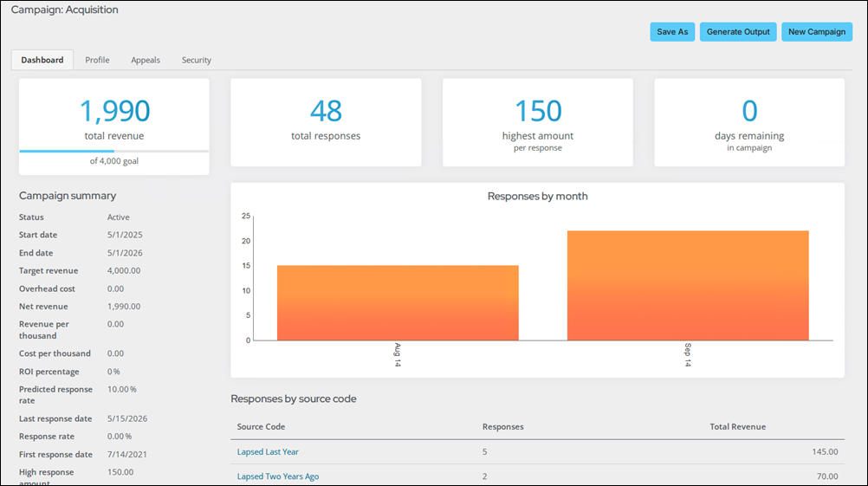
Task: Click the 150 highest amount card
Action: [537, 122]
